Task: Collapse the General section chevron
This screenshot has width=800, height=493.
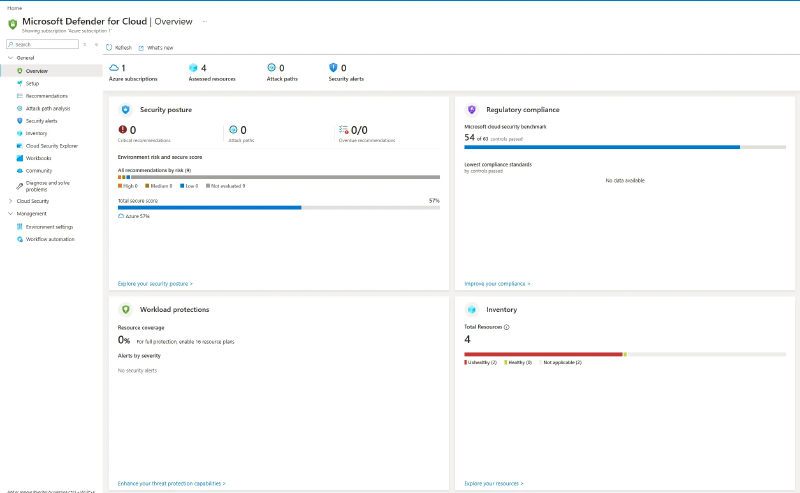Action: [10, 58]
